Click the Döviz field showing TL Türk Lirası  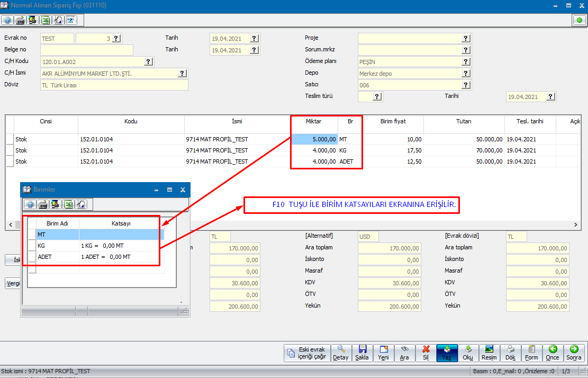pyautogui.click(x=114, y=85)
